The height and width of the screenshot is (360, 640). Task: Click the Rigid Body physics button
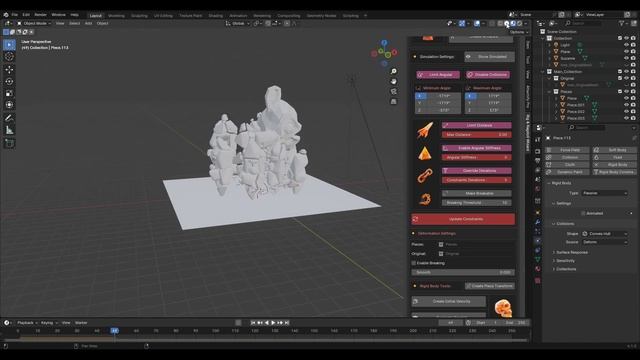tap(614, 165)
